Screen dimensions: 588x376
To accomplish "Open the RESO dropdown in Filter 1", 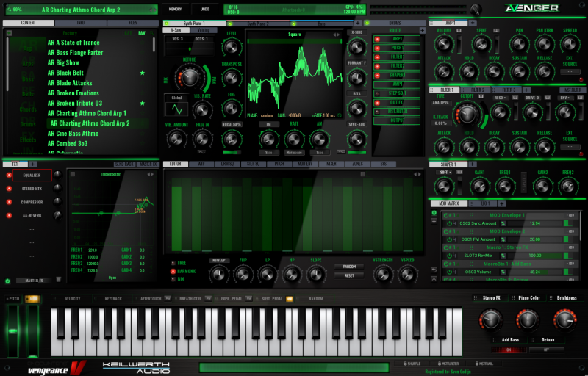I will click(501, 98).
